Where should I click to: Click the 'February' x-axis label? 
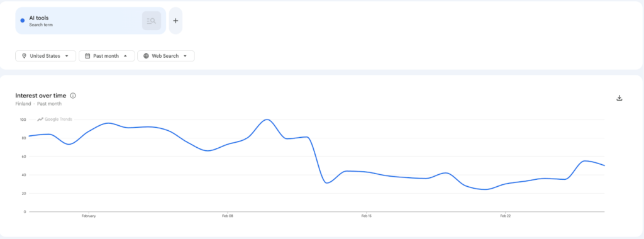pos(89,216)
